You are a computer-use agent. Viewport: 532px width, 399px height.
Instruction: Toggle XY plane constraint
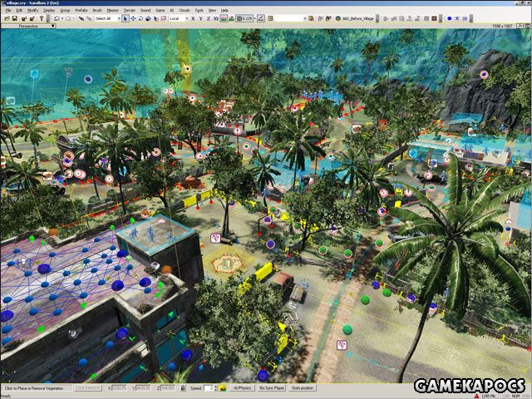pos(216,18)
